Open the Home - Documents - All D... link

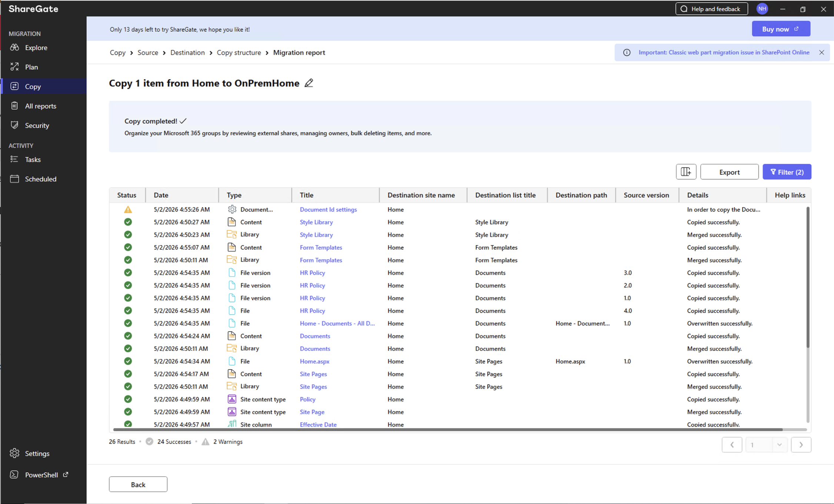click(337, 323)
